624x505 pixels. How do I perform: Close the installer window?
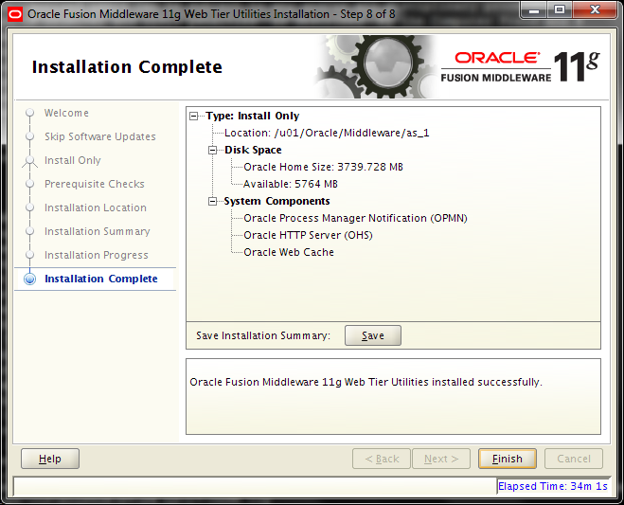pos(595,10)
